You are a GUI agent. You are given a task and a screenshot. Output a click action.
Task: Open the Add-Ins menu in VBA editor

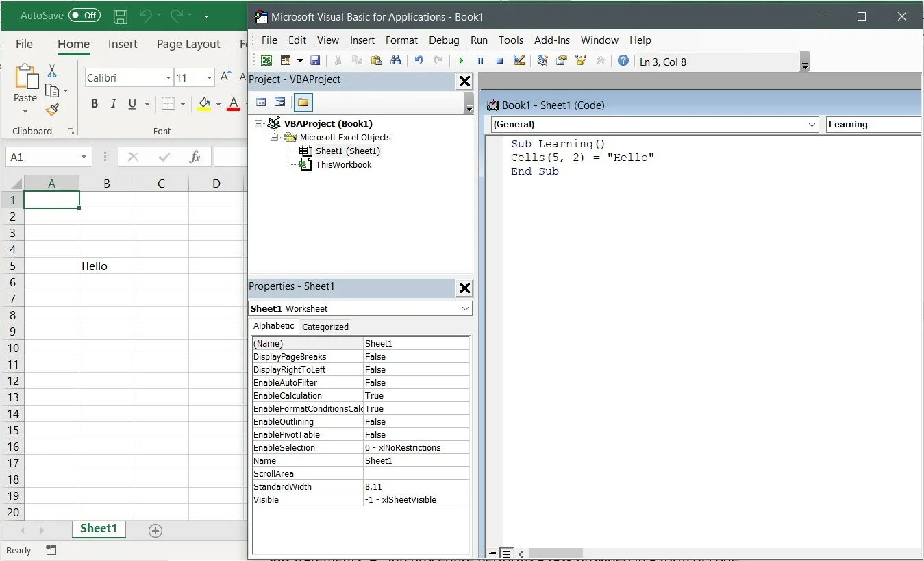[552, 40]
